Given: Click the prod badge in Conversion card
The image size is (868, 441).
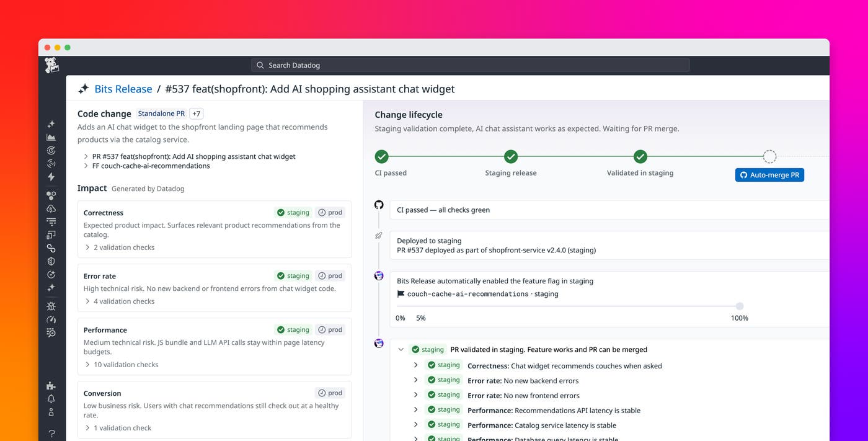Looking at the screenshot, I should tap(330, 393).
